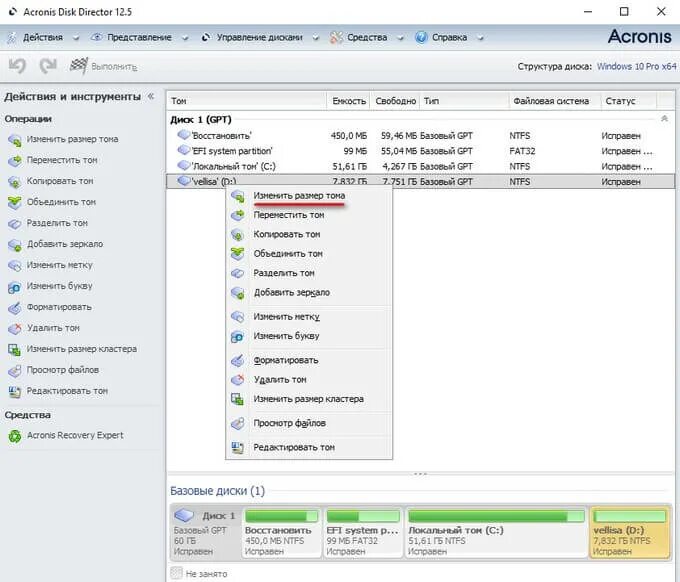
Task: Choose Изменить размер тома in context menu
Action: coord(309,196)
